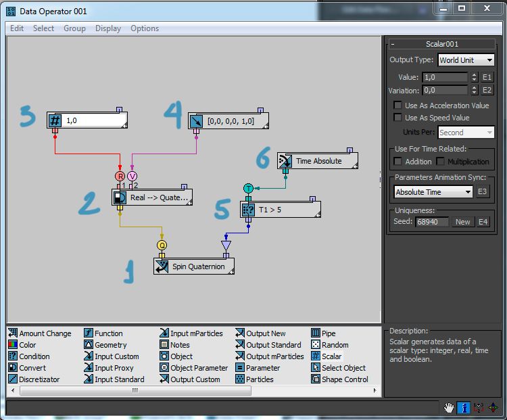This screenshot has height=420, width=507.
Task: Click the depot scroll right arrow
Action: (375, 390)
